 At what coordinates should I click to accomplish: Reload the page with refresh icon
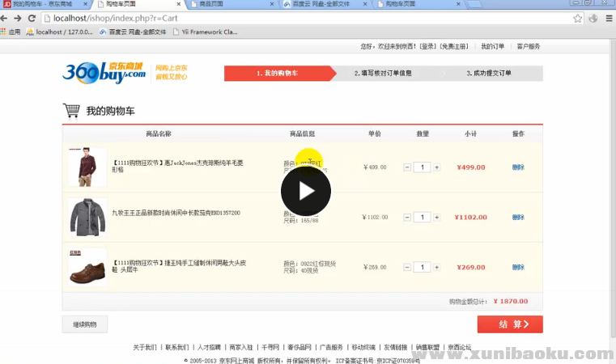pos(32,18)
